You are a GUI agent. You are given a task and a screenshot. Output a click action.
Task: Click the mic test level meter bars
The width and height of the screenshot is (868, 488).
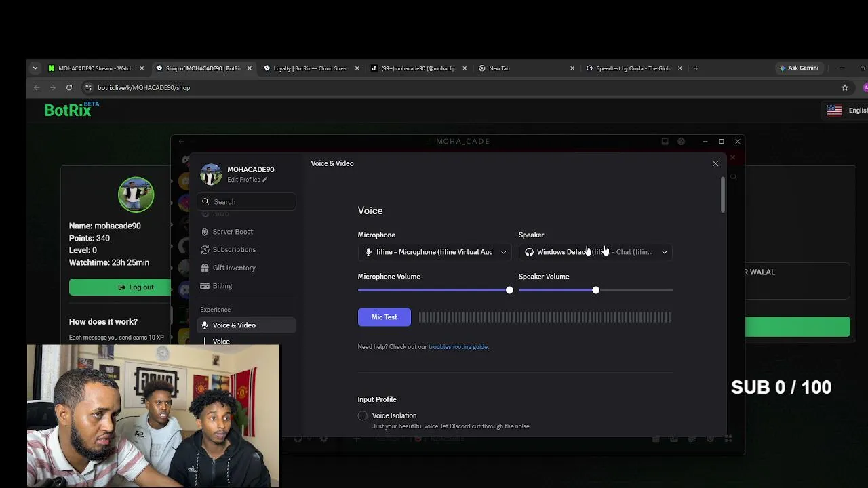point(545,317)
